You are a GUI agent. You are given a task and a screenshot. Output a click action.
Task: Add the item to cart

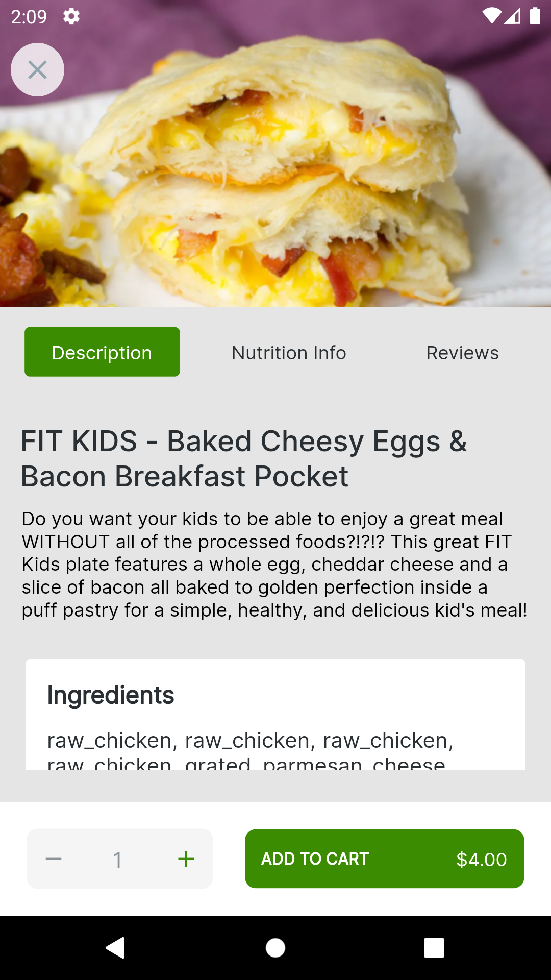click(385, 859)
